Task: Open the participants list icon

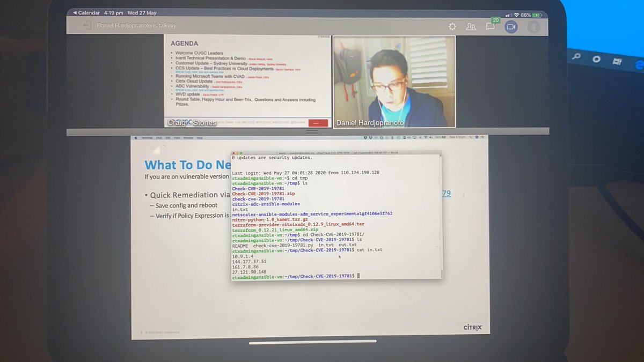Action: (471, 26)
